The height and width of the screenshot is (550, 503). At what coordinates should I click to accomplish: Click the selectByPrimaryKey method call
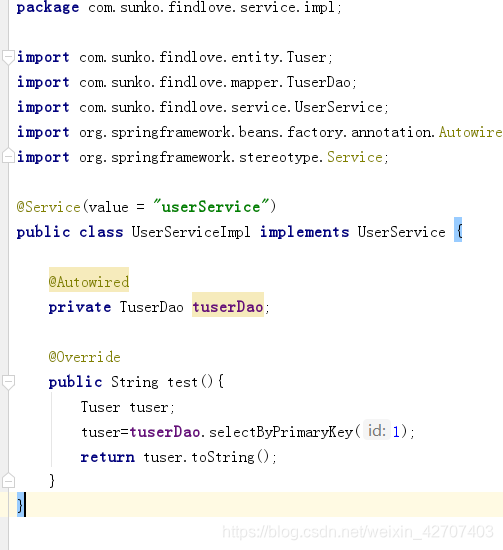point(281,432)
